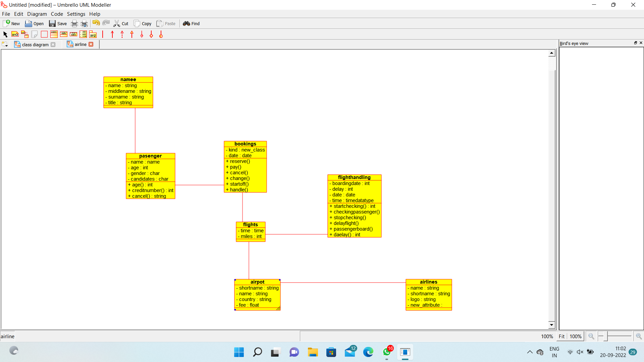The height and width of the screenshot is (362, 644).
Task: Switch to the class diagram tab
Action: coord(35,45)
